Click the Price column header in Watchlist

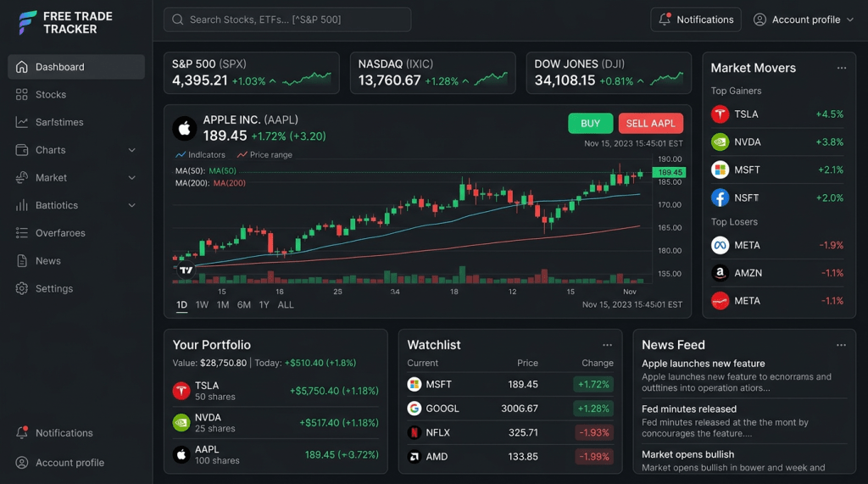coord(527,364)
